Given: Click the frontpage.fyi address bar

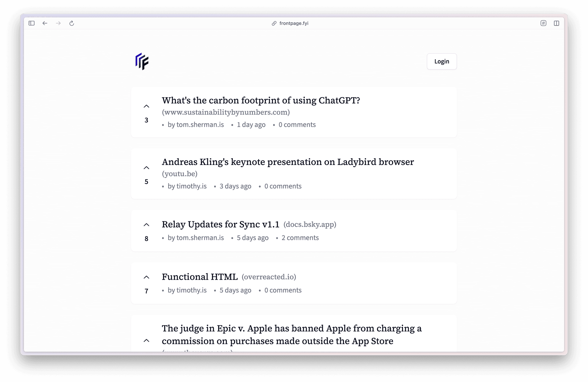Looking at the screenshot, I should (x=293, y=23).
